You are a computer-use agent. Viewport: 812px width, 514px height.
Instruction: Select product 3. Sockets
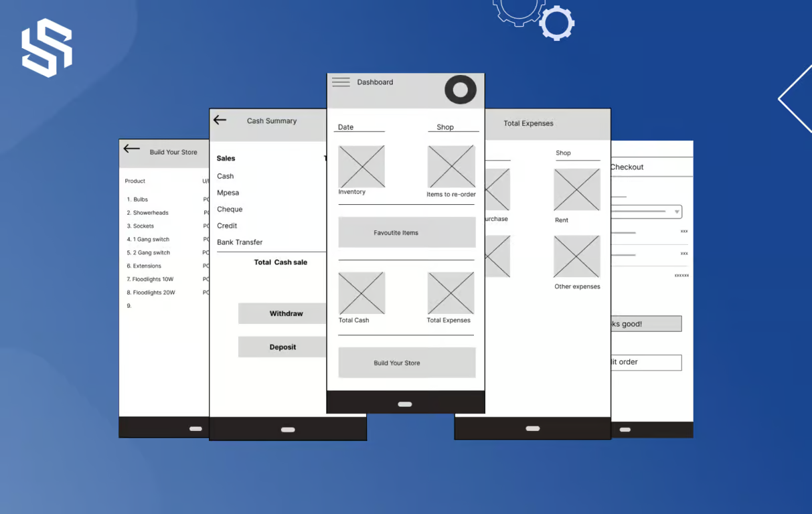tap(140, 226)
